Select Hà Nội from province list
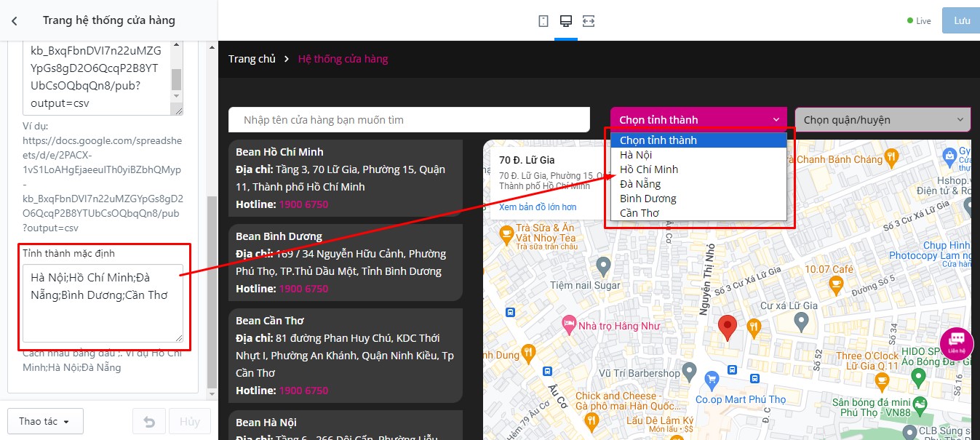 point(699,155)
